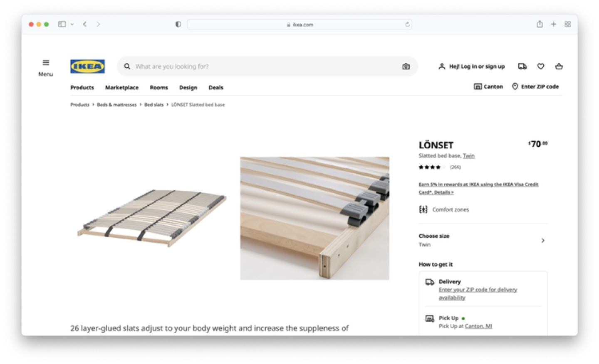Toggle Safari sidebar button

tap(62, 24)
